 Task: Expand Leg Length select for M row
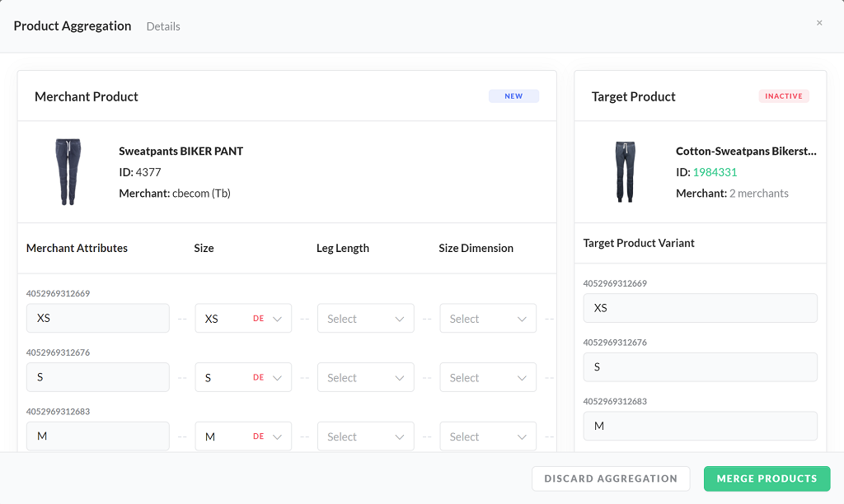point(365,436)
